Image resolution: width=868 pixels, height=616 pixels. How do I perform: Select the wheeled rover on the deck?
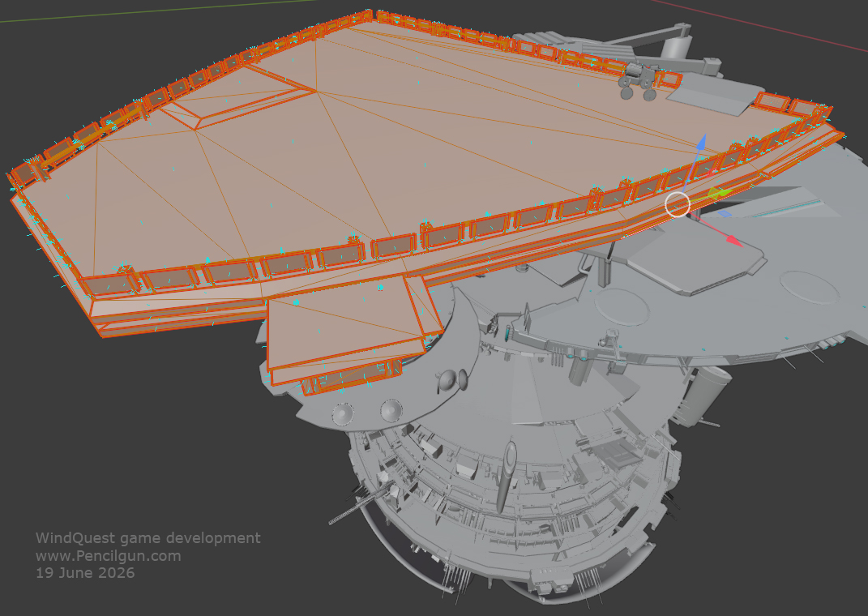(639, 82)
